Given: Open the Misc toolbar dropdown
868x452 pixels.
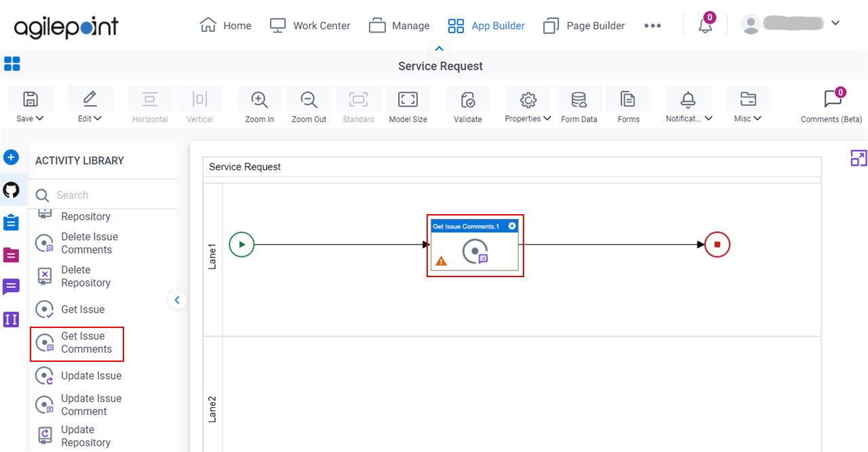Looking at the screenshot, I should [748, 106].
